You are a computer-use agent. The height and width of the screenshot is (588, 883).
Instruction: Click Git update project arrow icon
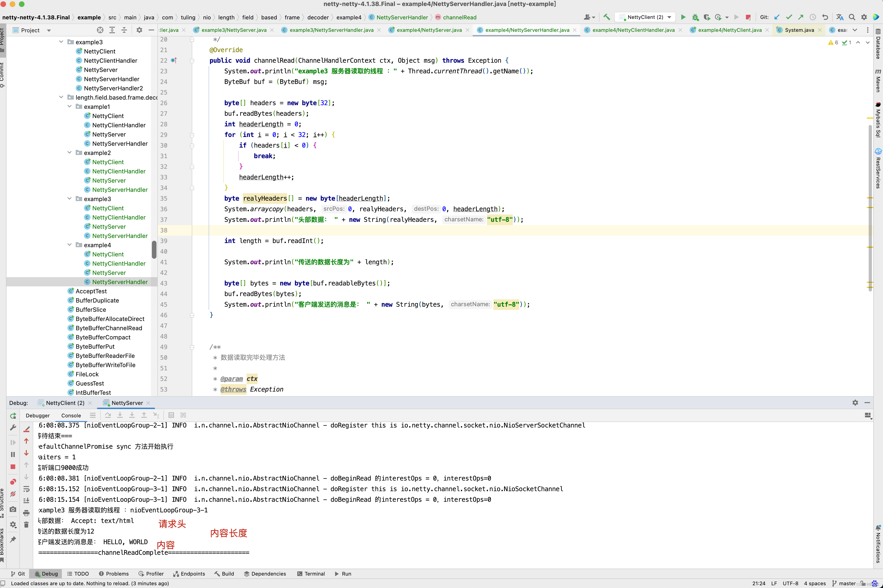point(777,17)
